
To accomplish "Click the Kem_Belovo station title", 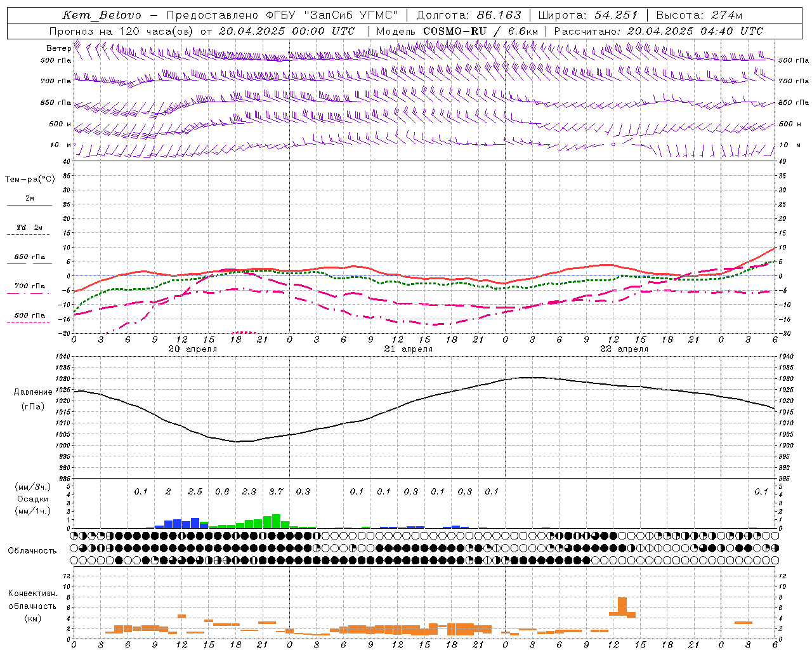I will tap(102, 15).
